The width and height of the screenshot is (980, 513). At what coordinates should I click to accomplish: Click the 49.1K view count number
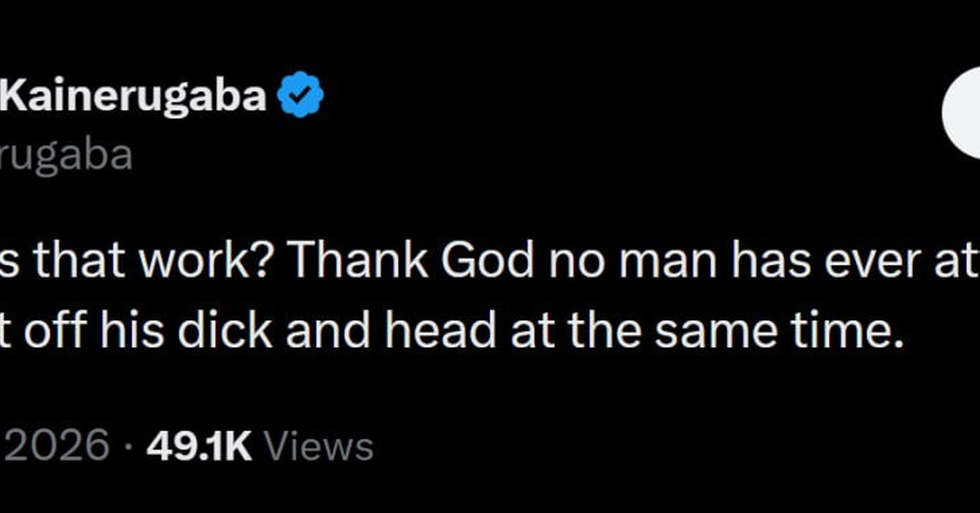pos(200,446)
